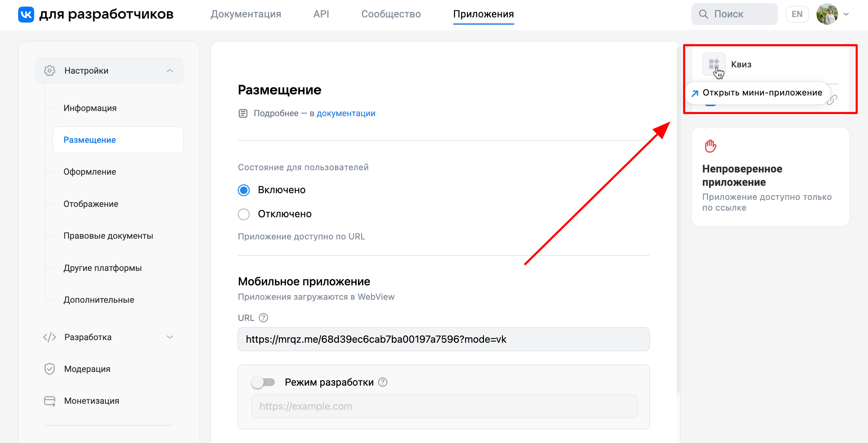Viewport: 868px width, 443px height.
Task: Select the Включено radio button
Action: pyautogui.click(x=244, y=190)
